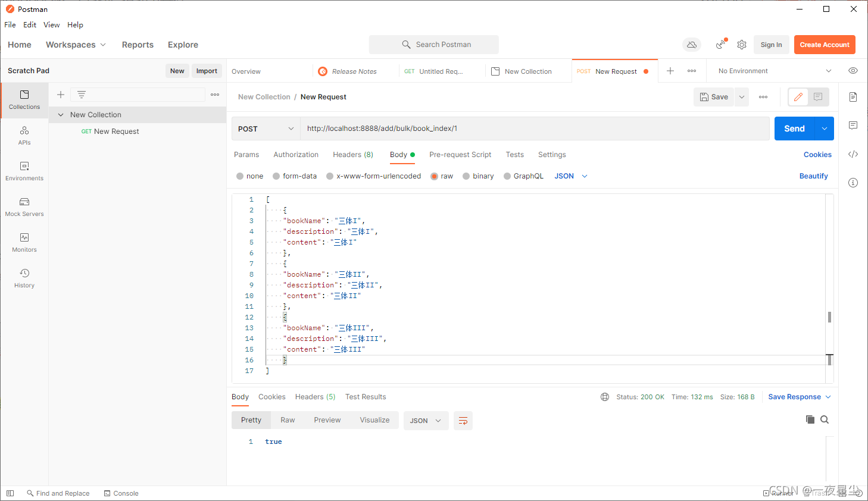
Task: Open the POST method dropdown
Action: tap(266, 129)
